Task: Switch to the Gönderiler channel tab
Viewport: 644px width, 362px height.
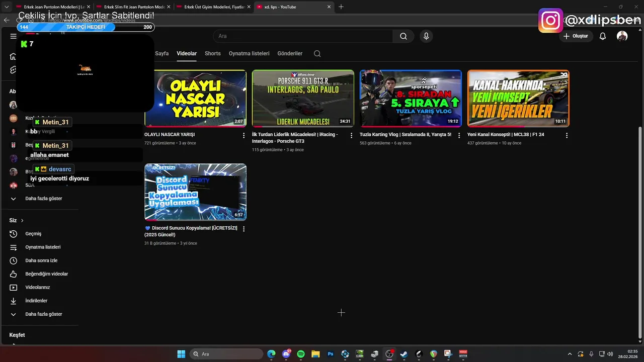Action: [290, 53]
